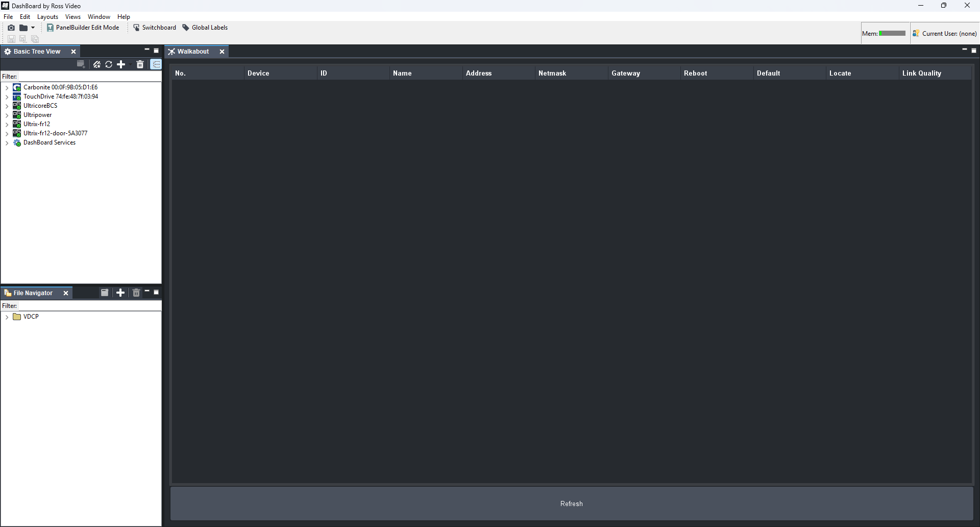The width and height of the screenshot is (980, 527).
Task: Click the plus add icon in Basic Tree View
Action: 121,64
